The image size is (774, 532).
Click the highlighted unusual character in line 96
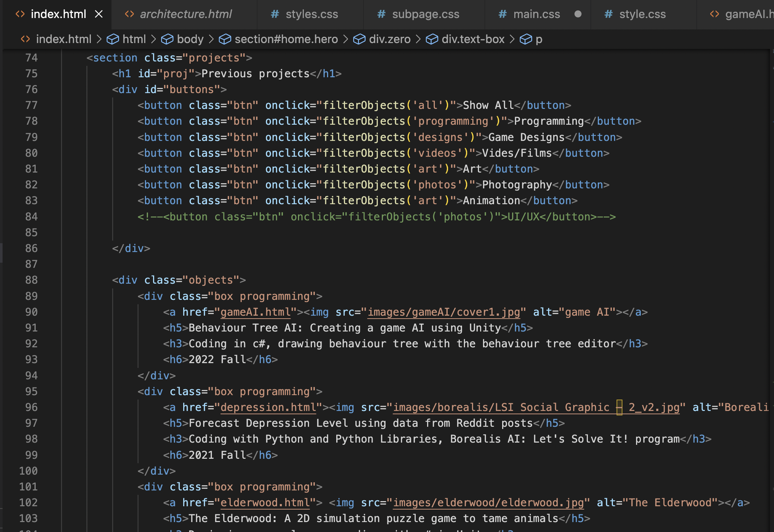pyautogui.click(x=619, y=407)
